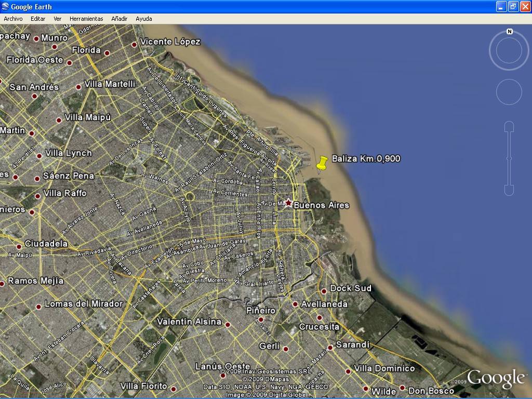Click the Vicente López place dot
Viewport: 532px width, 399px height.
pos(135,45)
